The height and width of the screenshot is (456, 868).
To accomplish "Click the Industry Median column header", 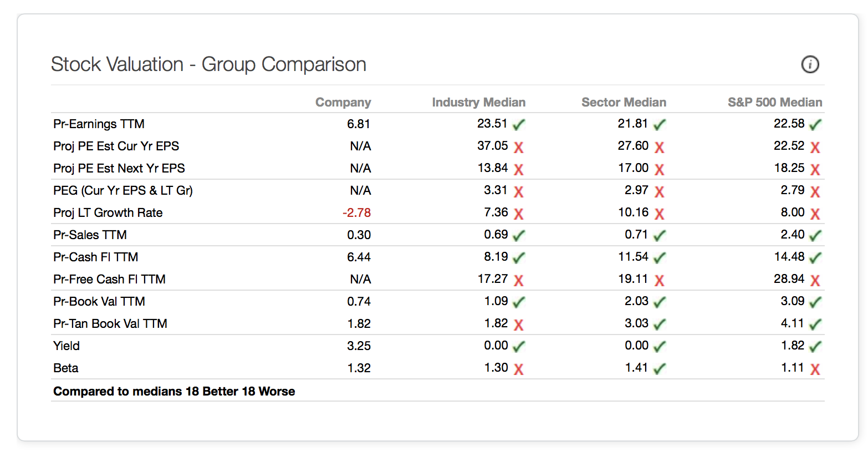I will [478, 102].
